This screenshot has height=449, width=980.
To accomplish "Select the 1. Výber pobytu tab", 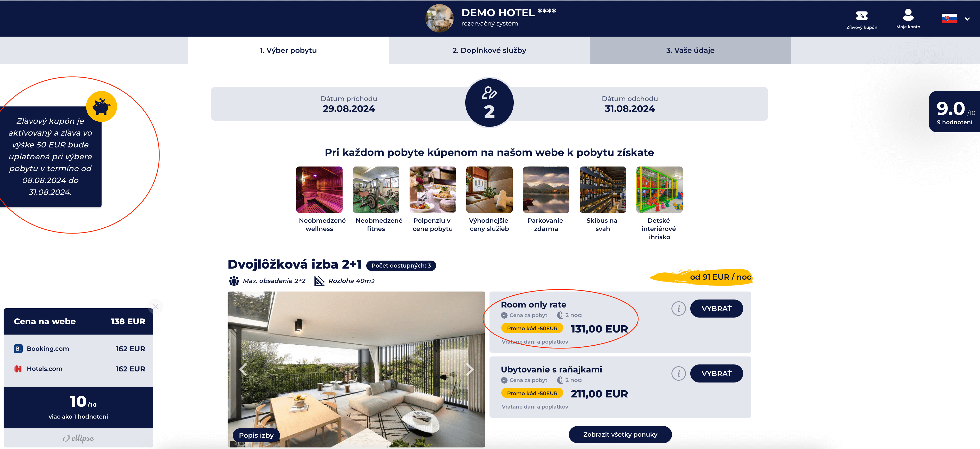I will click(288, 50).
